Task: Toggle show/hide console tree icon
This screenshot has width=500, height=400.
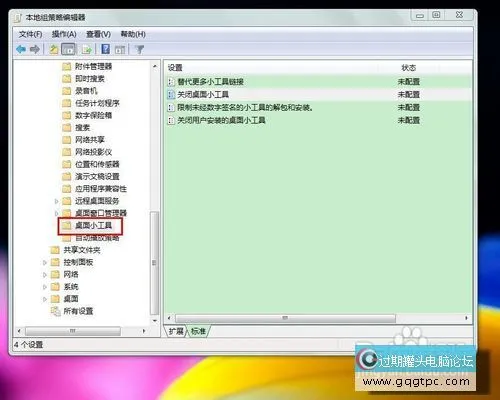Action: (69, 50)
